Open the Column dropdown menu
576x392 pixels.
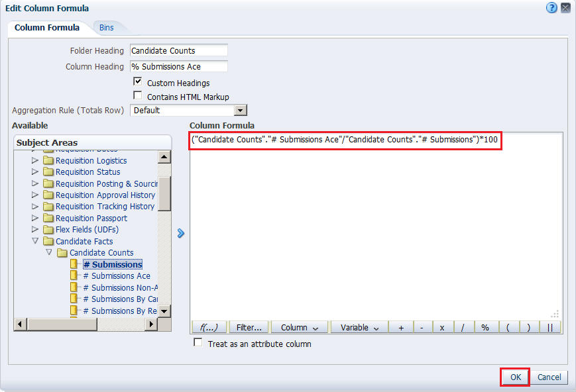click(299, 327)
